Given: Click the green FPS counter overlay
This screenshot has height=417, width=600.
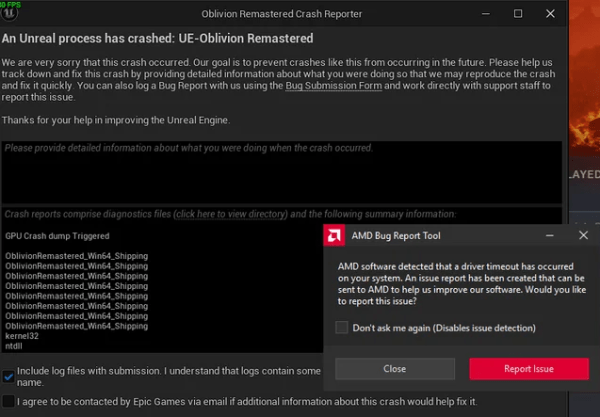Looking at the screenshot, I should (10, 3).
